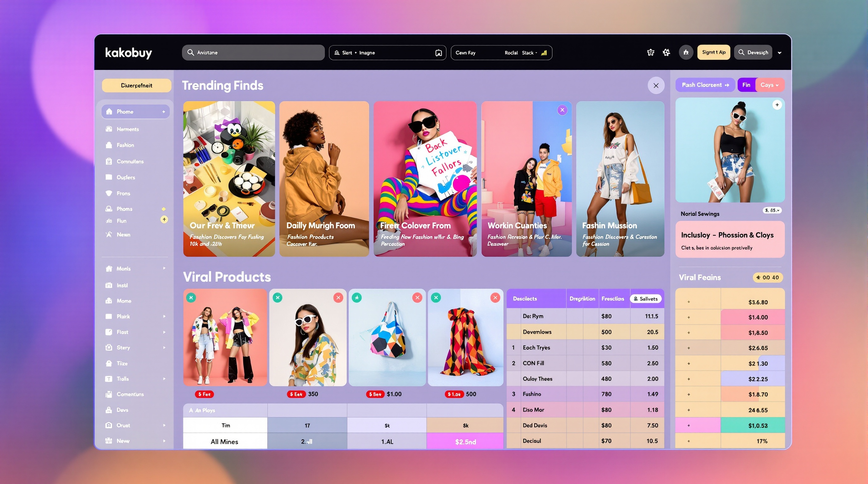Remove the tote bag product with its red X
The height and width of the screenshot is (484, 868).
click(x=418, y=297)
